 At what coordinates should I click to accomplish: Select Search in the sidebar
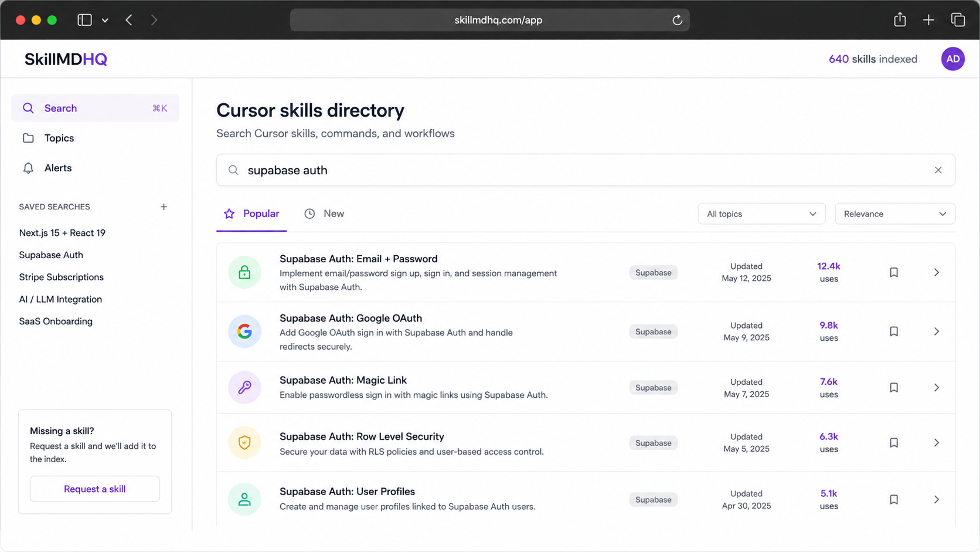coord(95,108)
